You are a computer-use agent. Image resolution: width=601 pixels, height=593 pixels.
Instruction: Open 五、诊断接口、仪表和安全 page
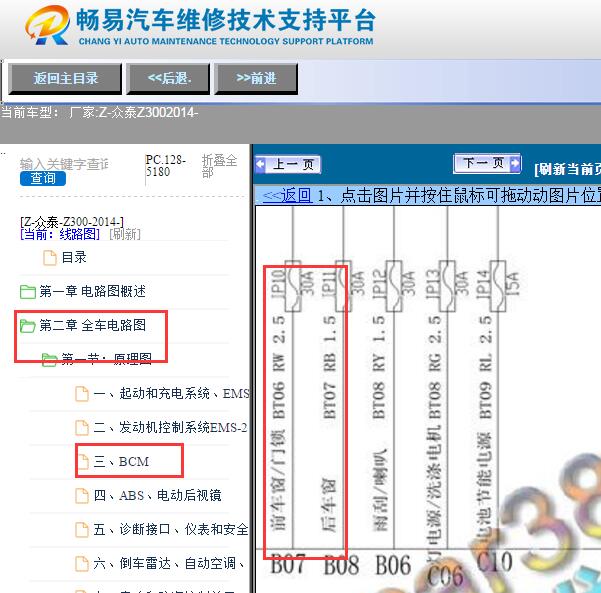pos(171,529)
